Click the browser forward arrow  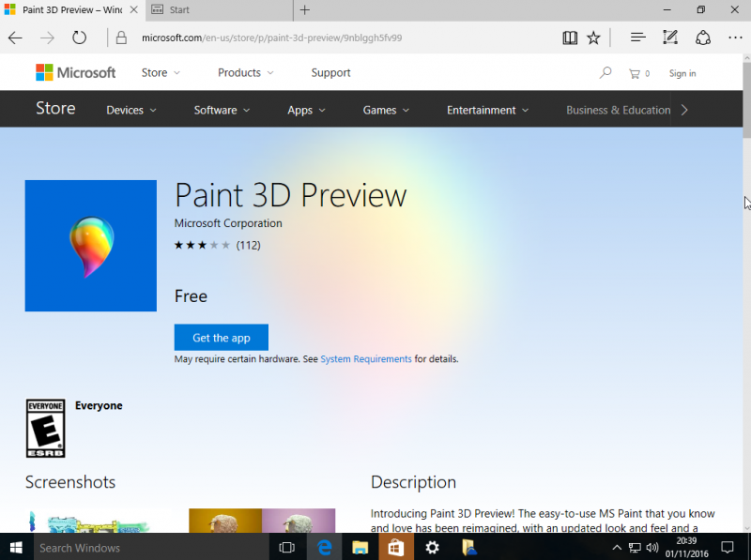click(47, 38)
